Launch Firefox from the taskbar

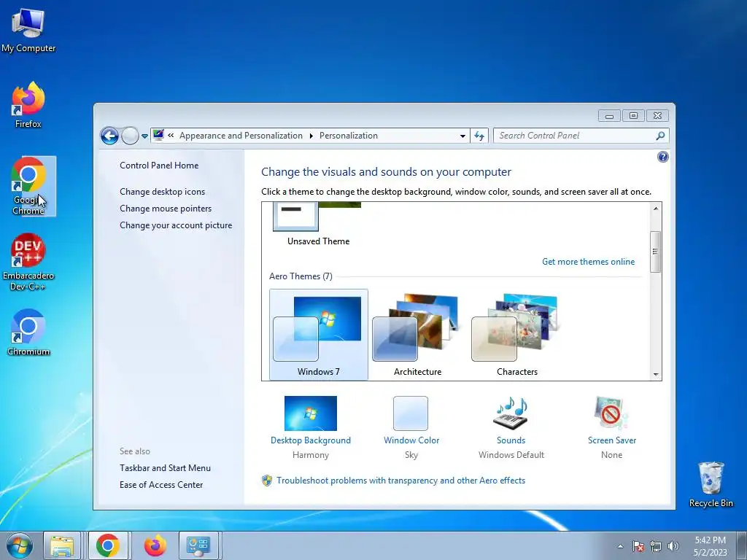coord(155,545)
